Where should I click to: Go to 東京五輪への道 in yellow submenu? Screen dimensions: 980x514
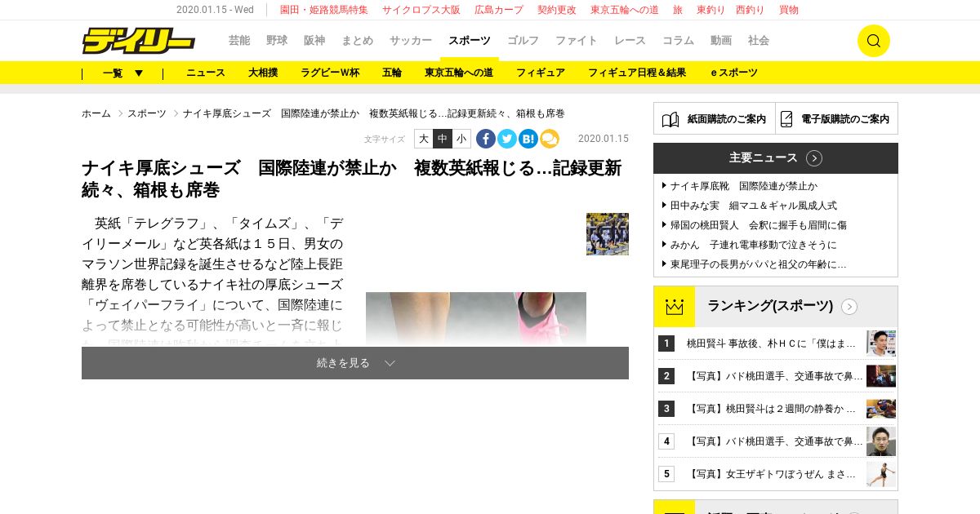click(x=459, y=73)
